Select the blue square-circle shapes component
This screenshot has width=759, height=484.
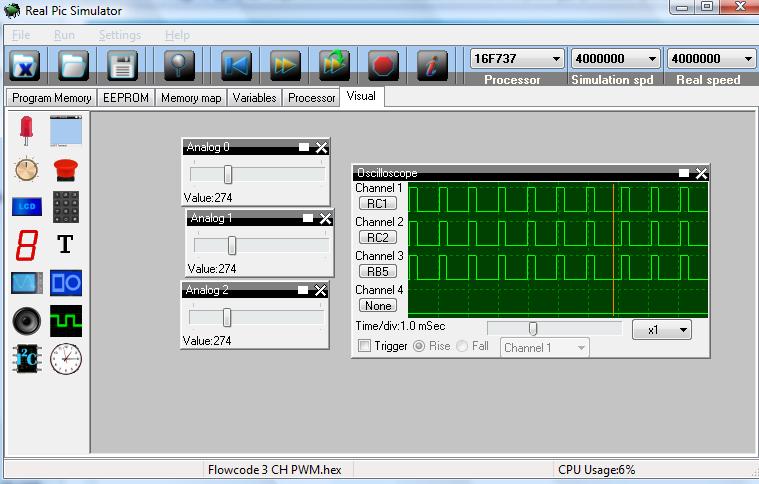pyautogui.click(x=66, y=283)
